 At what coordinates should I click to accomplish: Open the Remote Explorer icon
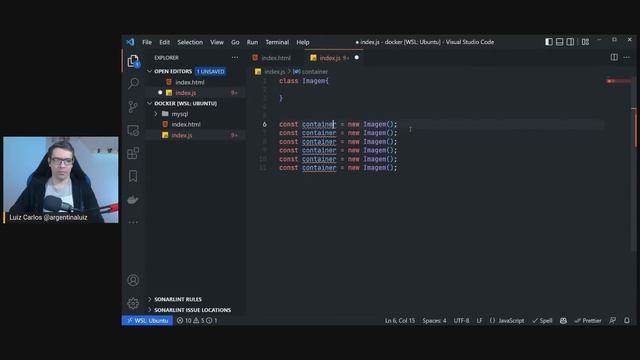[x=133, y=130]
